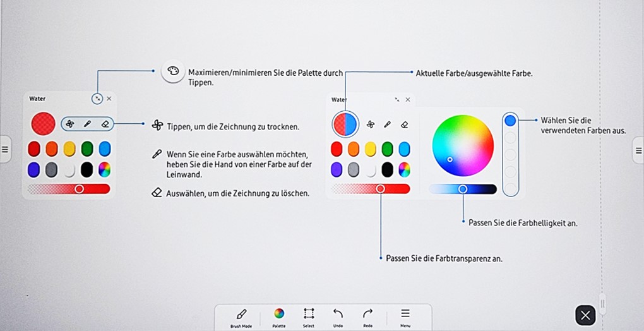Choose the eraser icon in left Water palette
The width and height of the screenshot is (644, 331).
(x=105, y=124)
